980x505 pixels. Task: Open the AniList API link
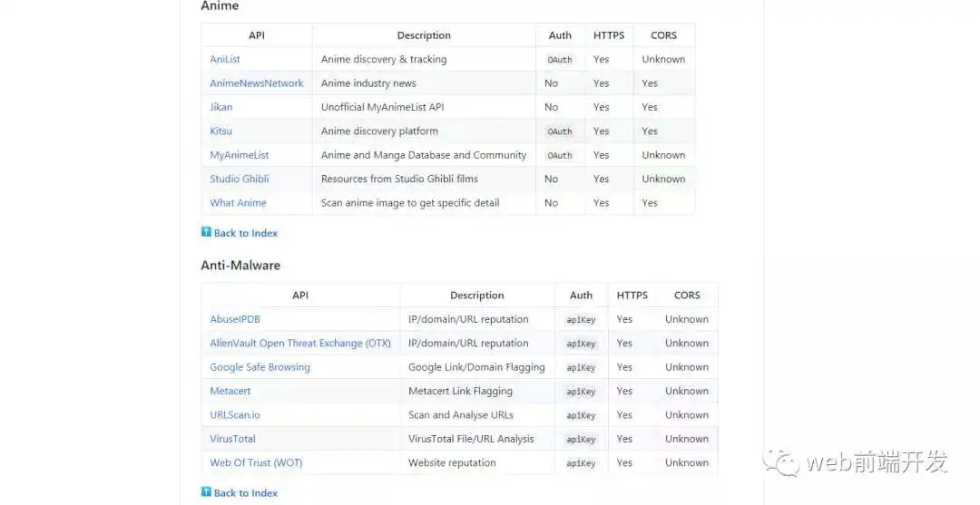(225, 59)
